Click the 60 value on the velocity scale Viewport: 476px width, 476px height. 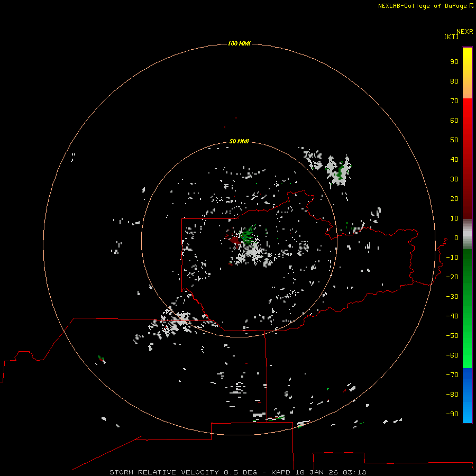(454, 121)
